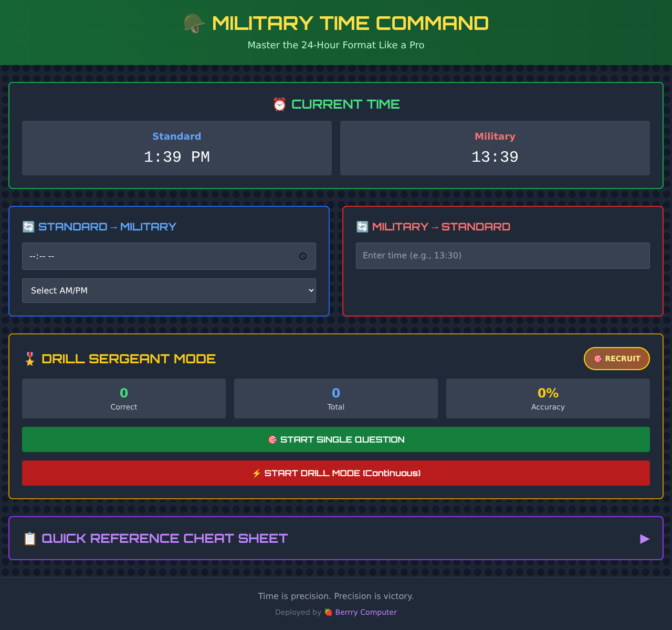Click the swap arrows icon next to Military→Standard
The height and width of the screenshot is (630, 672).
coord(362,226)
